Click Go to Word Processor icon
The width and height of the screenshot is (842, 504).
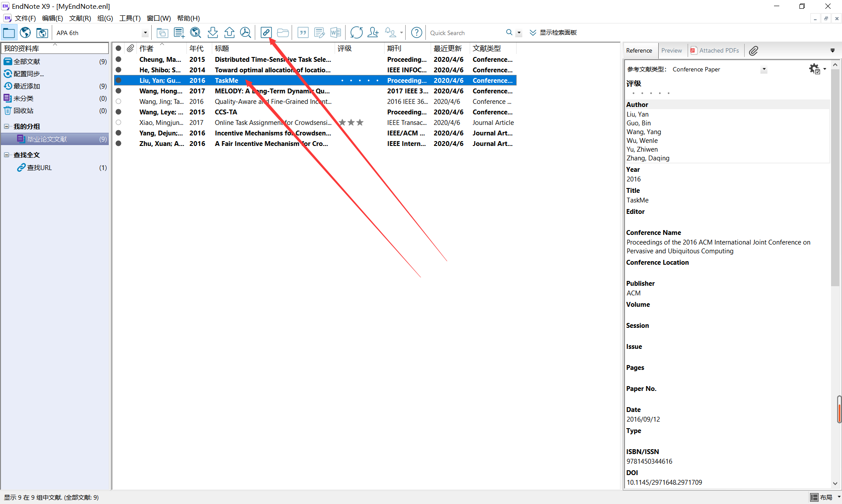[x=336, y=32]
